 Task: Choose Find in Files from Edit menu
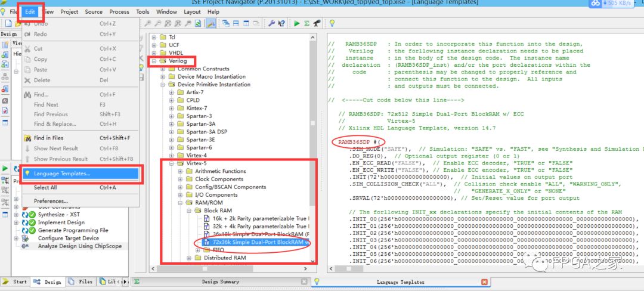[80, 138]
